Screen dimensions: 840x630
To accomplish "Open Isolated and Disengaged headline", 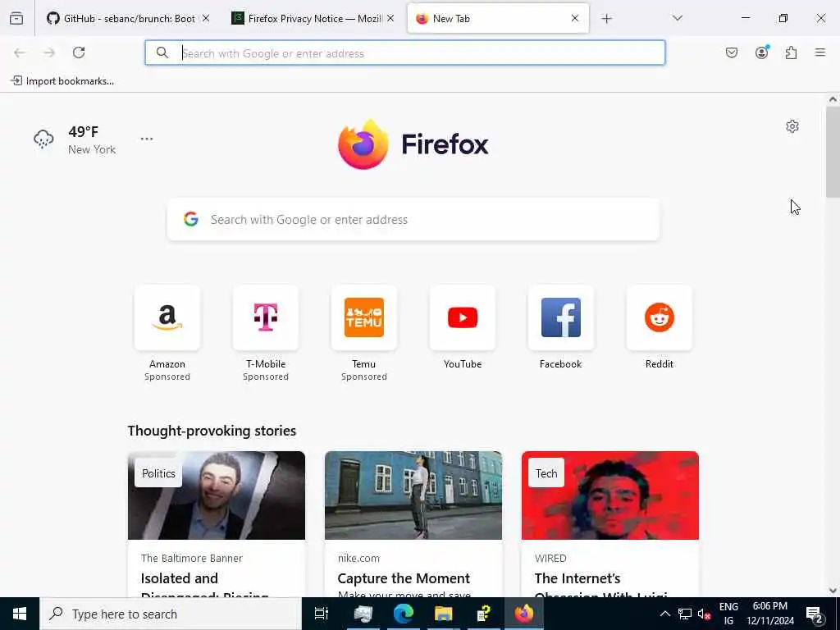I will pyautogui.click(x=204, y=584).
